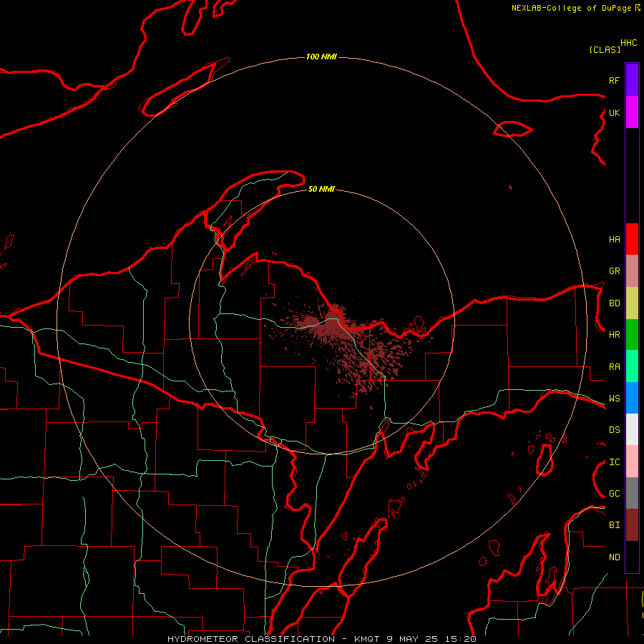Select the GR pinkish legend swatch

(632, 270)
